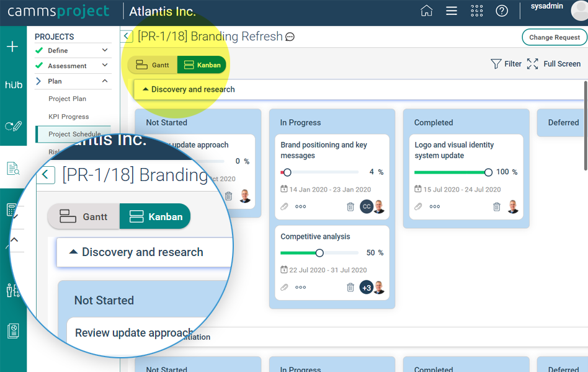Open the Logo and visual identity system update title

[454, 150]
